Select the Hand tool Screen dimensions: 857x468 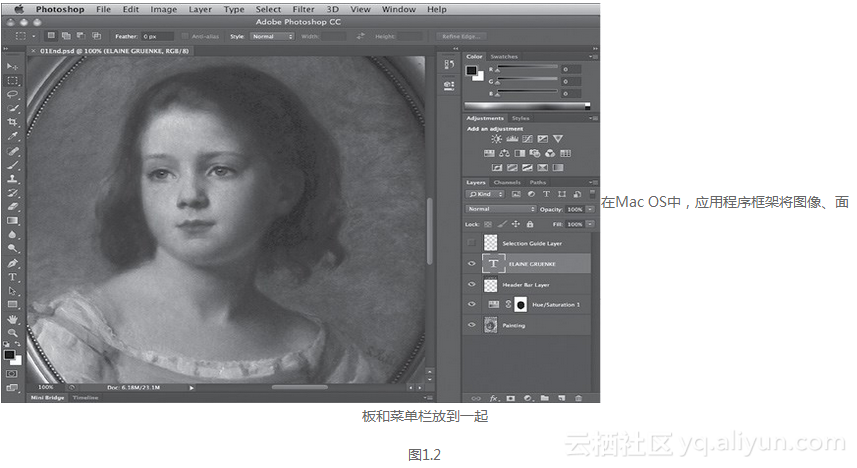[12, 319]
